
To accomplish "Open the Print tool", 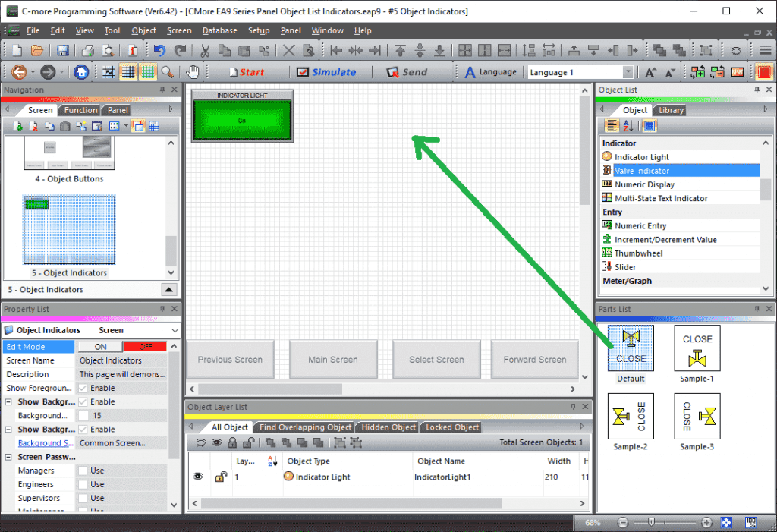I will (x=88, y=49).
